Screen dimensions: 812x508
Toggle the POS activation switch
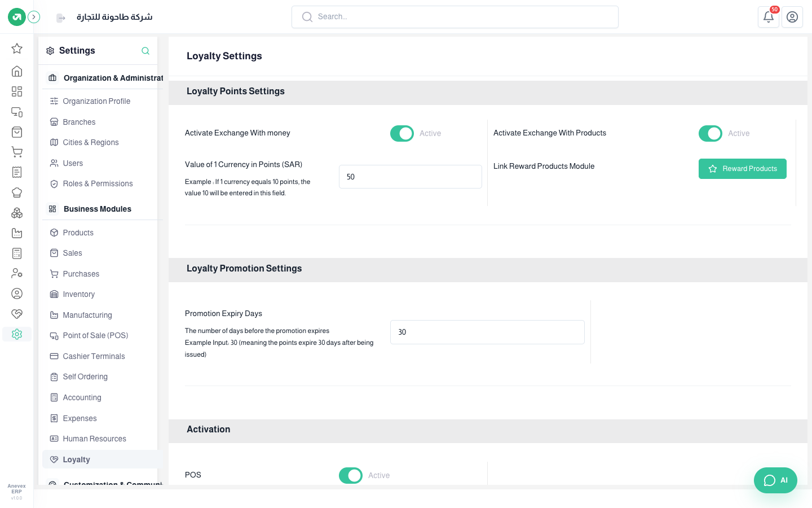click(x=351, y=475)
